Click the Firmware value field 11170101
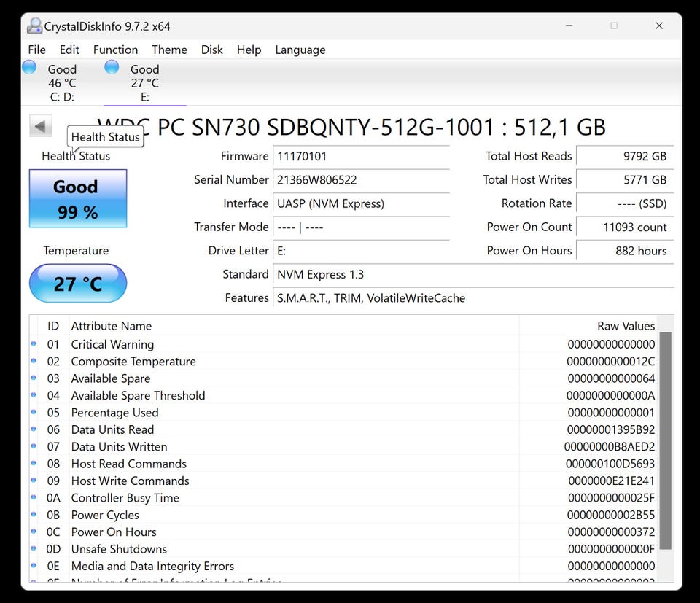 point(361,156)
